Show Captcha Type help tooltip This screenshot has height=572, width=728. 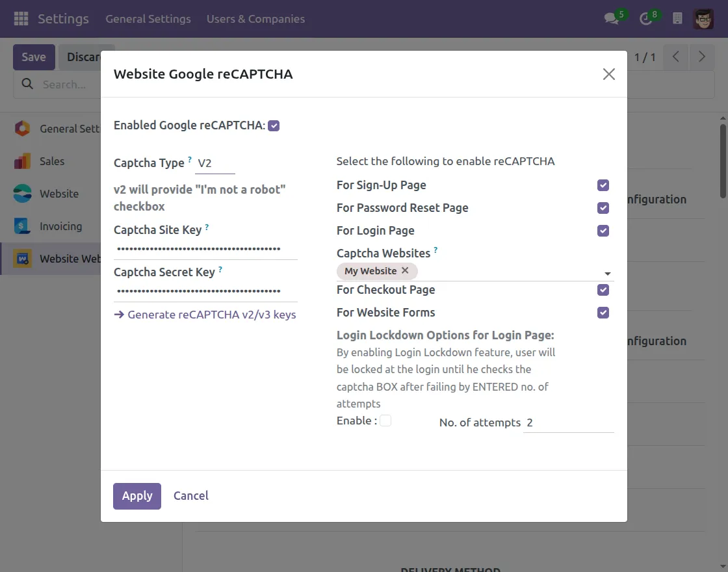point(190,159)
